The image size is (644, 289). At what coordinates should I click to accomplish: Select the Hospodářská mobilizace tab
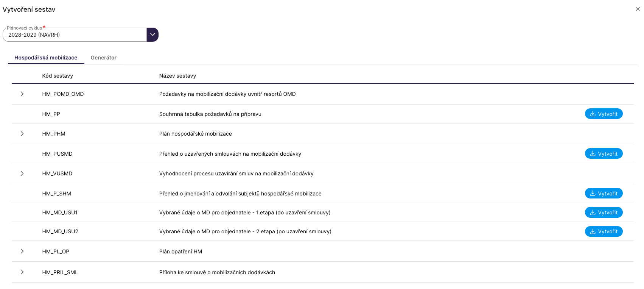(x=46, y=58)
